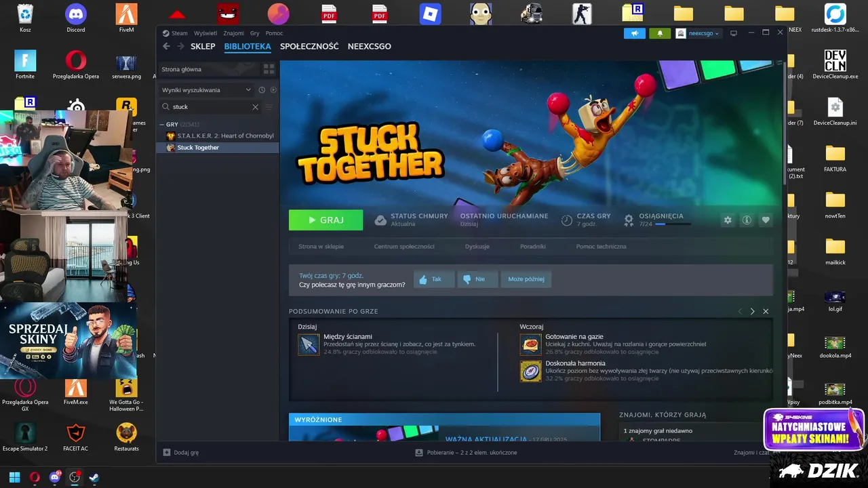Open the FAKTURA desktop folder
This screenshot has height=488, width=868.
(x=835, y=159)
